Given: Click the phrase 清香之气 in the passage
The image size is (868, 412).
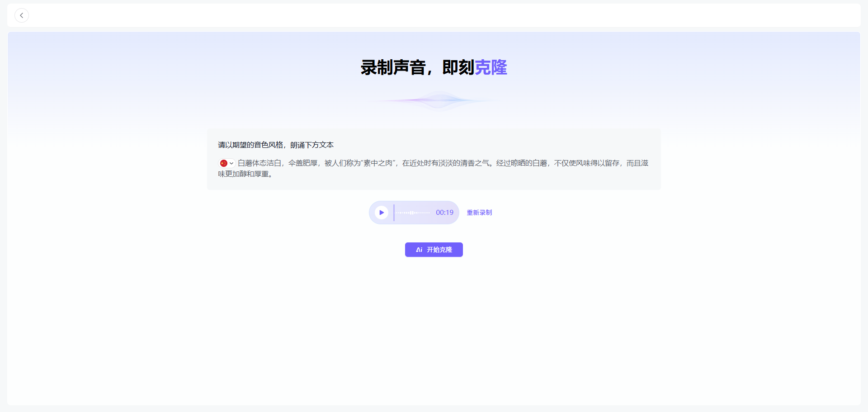Looking at the screenshot, I should tap(475, 163).
